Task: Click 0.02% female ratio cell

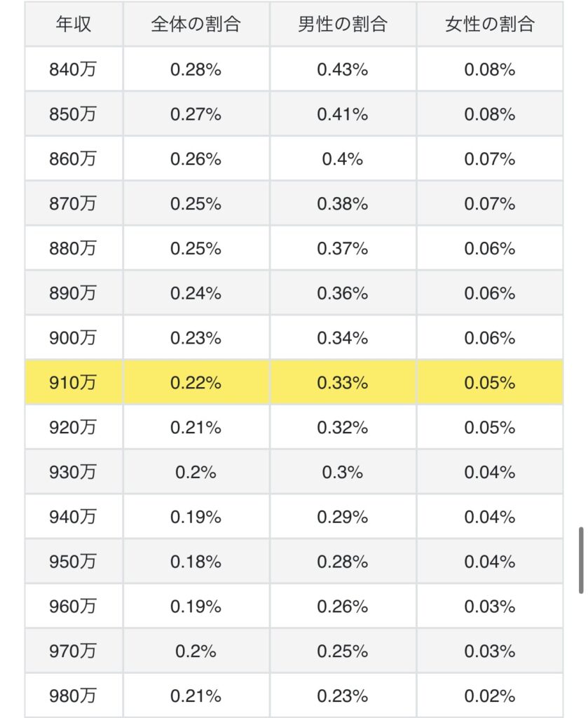Action: pos(490,696)
